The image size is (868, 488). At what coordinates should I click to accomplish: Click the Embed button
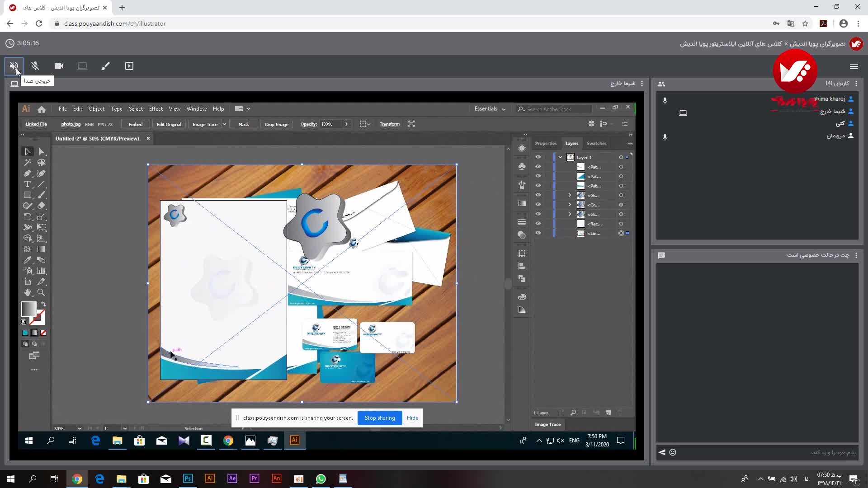coord(135,124)
